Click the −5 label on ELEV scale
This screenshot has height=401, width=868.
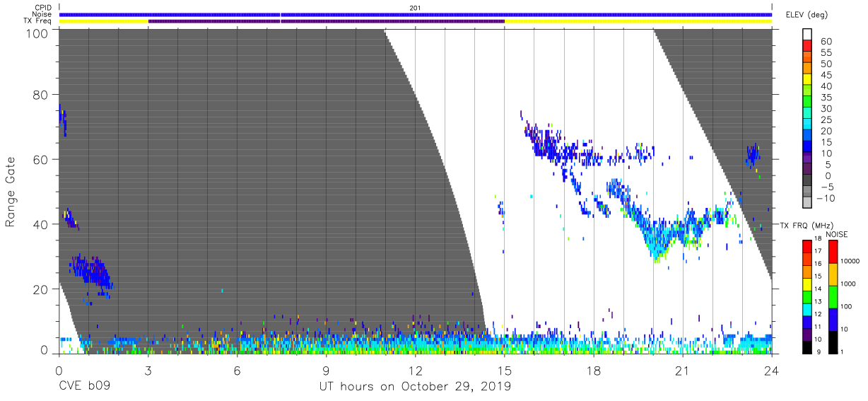828,187
